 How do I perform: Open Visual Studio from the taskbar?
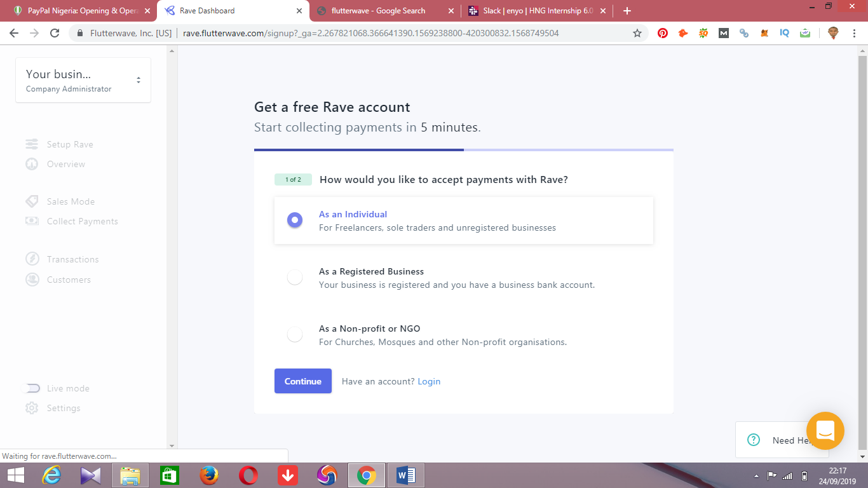(91, 475)
